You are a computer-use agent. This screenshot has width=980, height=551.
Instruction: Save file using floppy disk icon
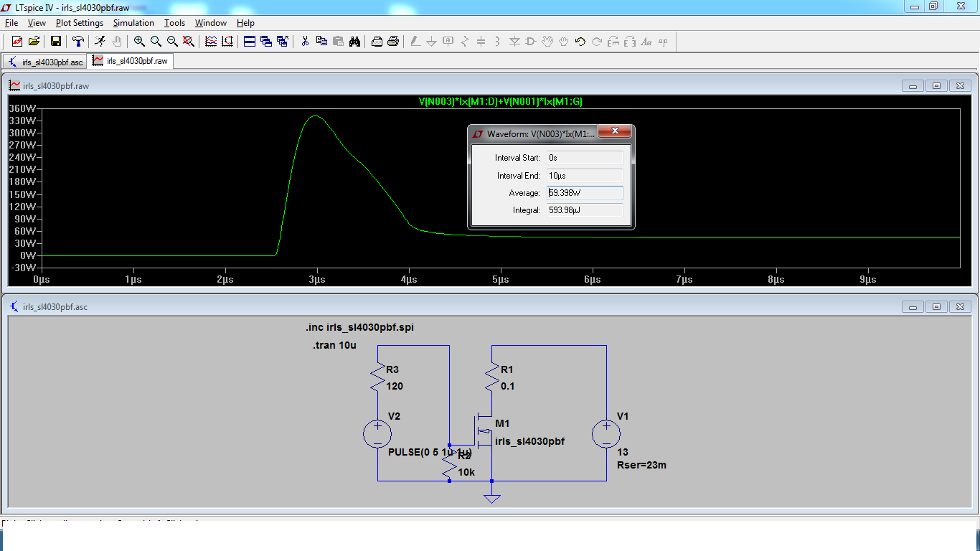click(55, 42)
